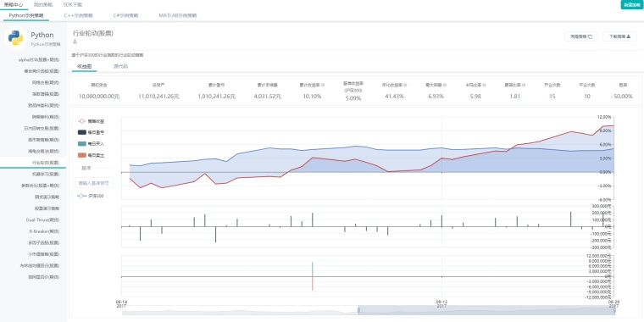Open 做市商策略(期货) strategy
Viewport: 644px width, 322px height.
tap(43, 140)
